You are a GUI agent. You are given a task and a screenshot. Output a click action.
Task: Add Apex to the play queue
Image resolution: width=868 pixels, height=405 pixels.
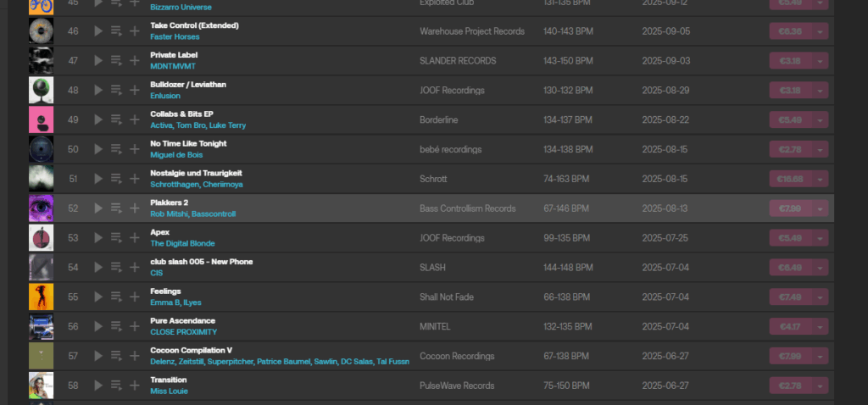coord(116,238)
